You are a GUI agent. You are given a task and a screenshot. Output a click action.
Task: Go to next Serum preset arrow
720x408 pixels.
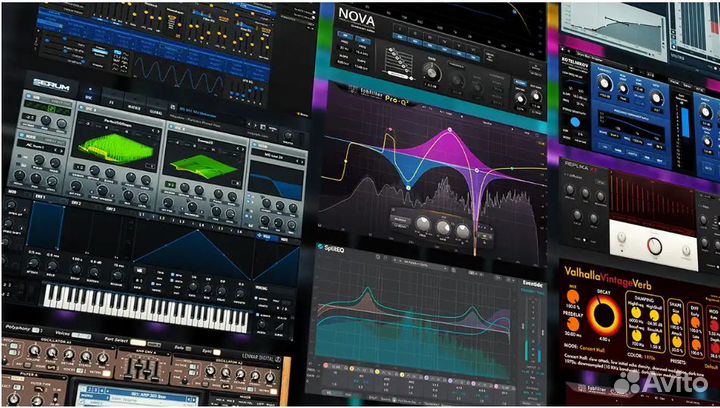(x=256, y=126)
